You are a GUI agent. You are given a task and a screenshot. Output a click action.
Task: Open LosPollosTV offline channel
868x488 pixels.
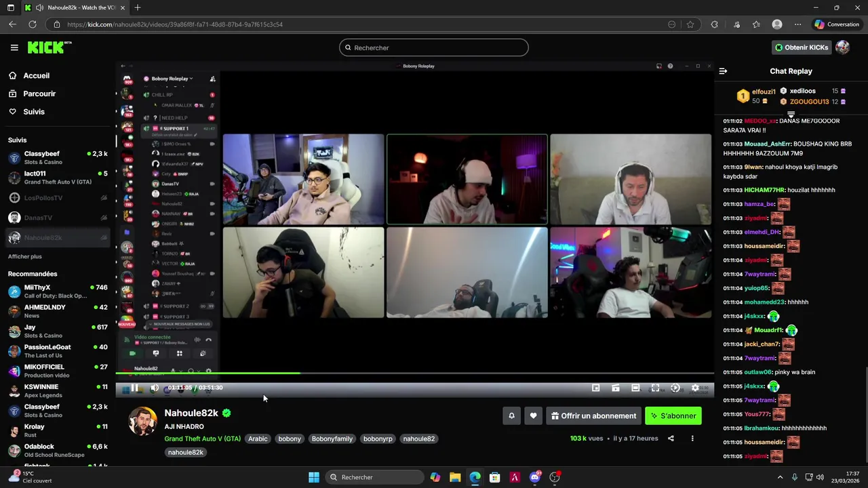coord(58,198)
